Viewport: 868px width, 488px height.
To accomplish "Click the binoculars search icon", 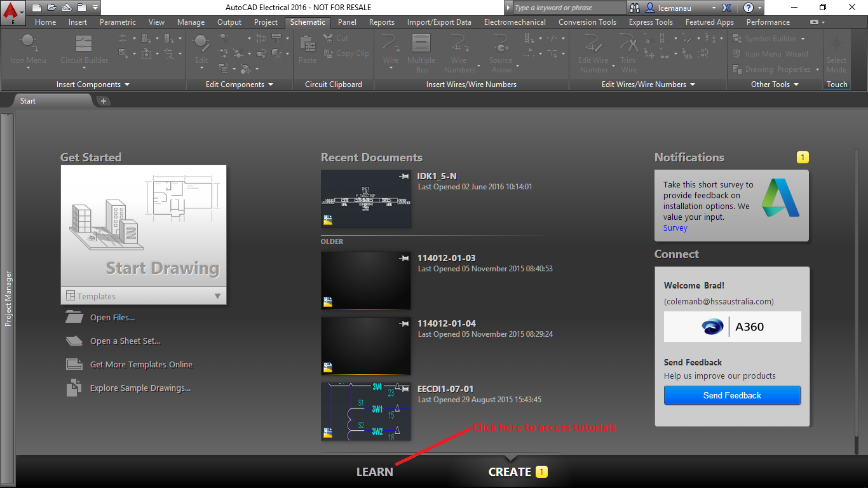I will click(x=635, y=8).
